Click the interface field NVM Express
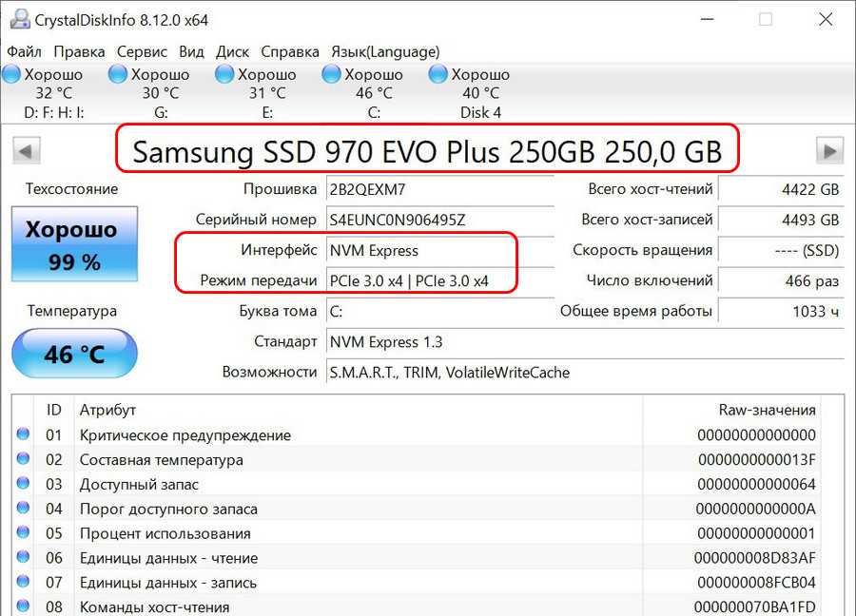 click(440, 250)
